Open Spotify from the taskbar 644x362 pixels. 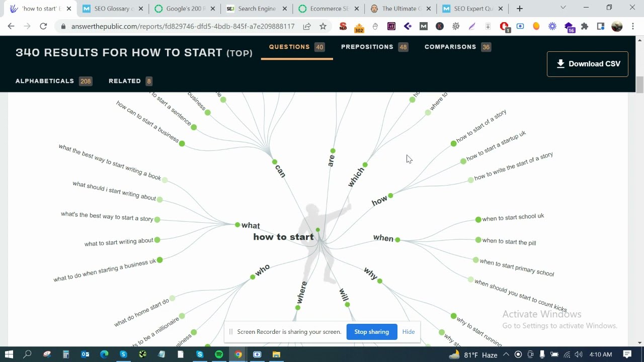pyautogui.click(x=219, y=354)
